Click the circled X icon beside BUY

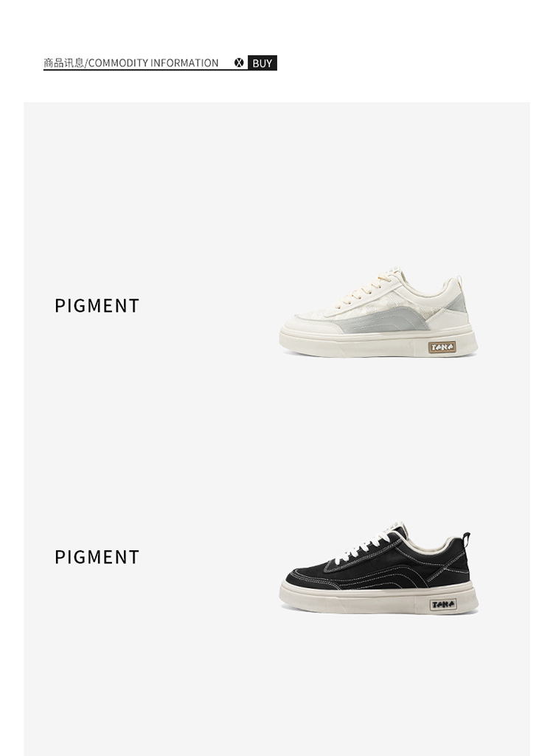[x=239, y=63]
